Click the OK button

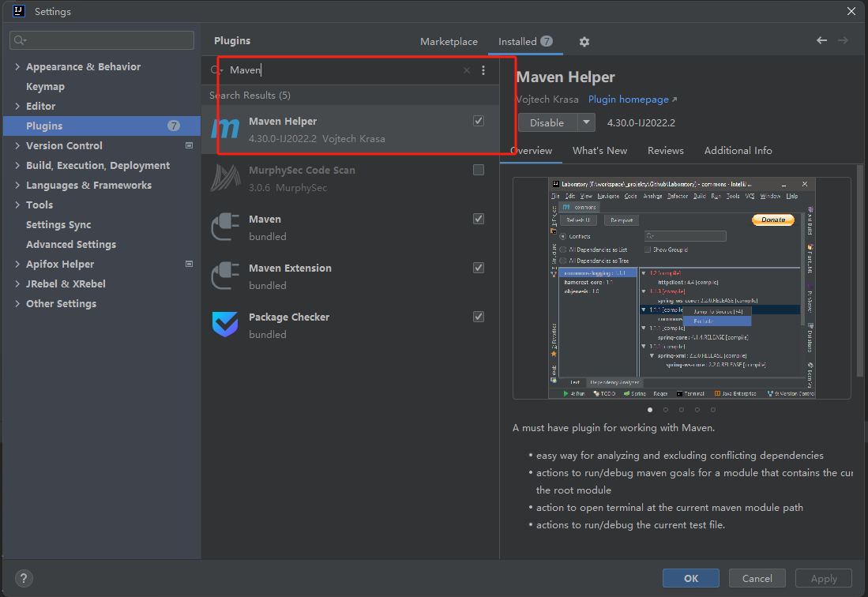pos(691,578)
